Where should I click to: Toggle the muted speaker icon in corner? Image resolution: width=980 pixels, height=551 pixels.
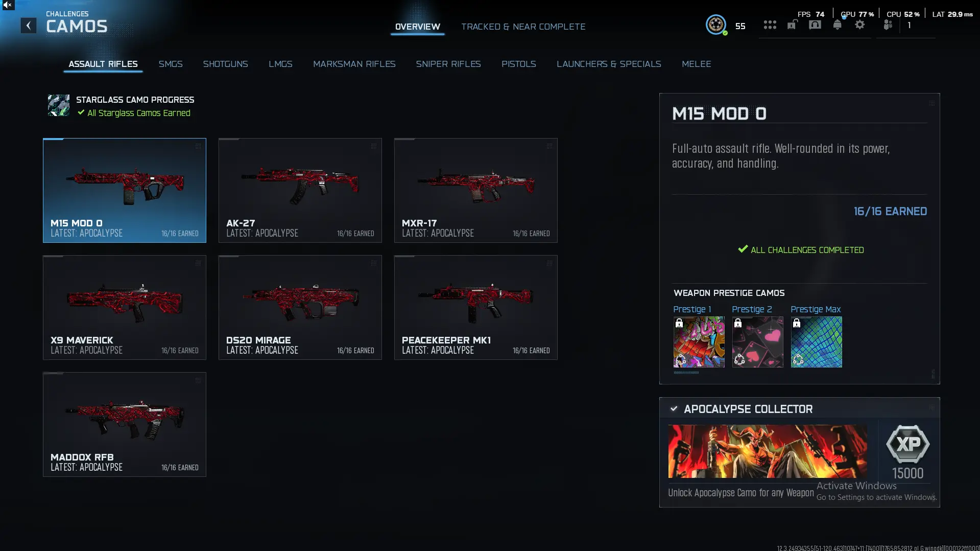(x=8, y=5)
